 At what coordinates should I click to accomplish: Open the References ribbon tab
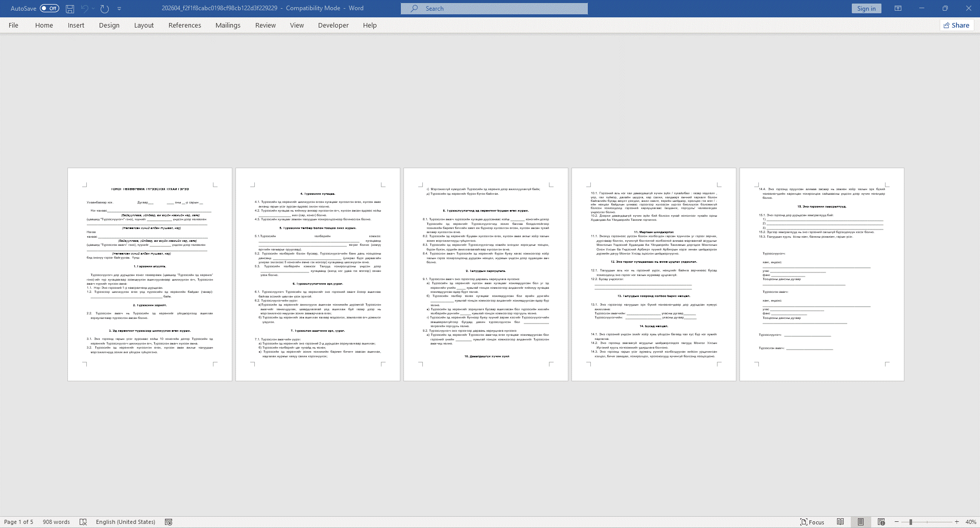click(184, 26)
